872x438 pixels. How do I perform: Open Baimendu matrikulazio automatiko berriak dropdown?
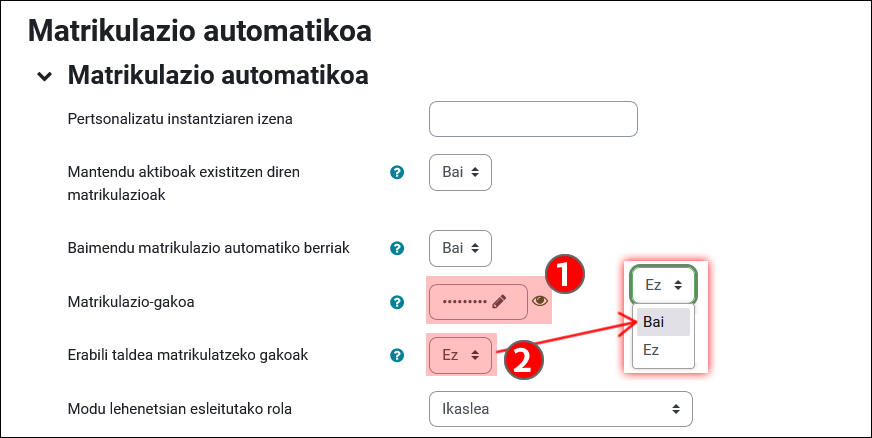pyautogui.click(x=460, y=247)
